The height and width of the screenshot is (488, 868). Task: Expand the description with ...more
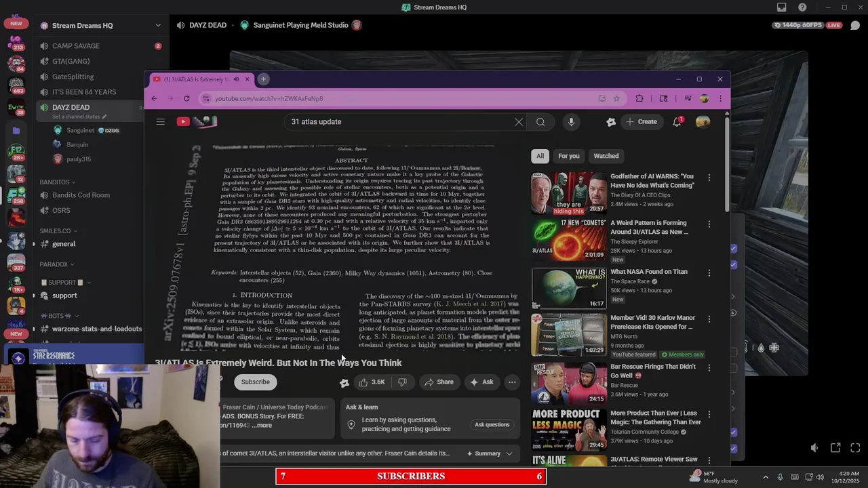[x=262, y=426]
